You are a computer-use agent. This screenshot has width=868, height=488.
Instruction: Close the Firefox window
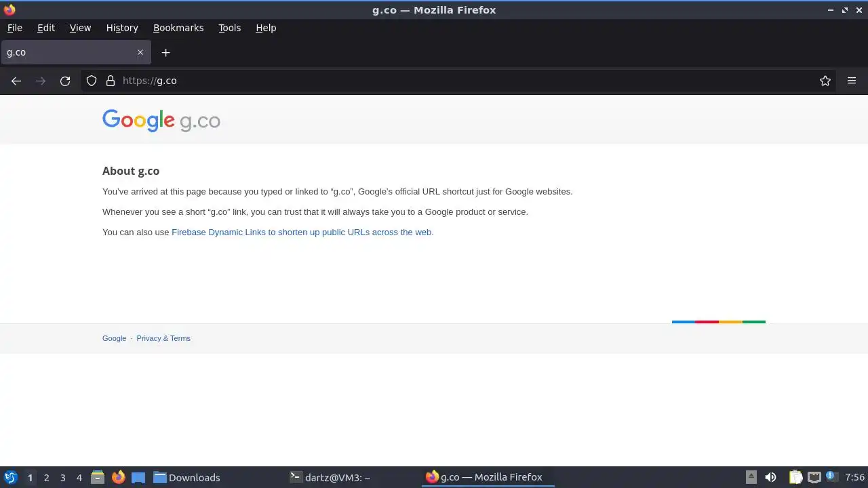[x=859, y=10]
